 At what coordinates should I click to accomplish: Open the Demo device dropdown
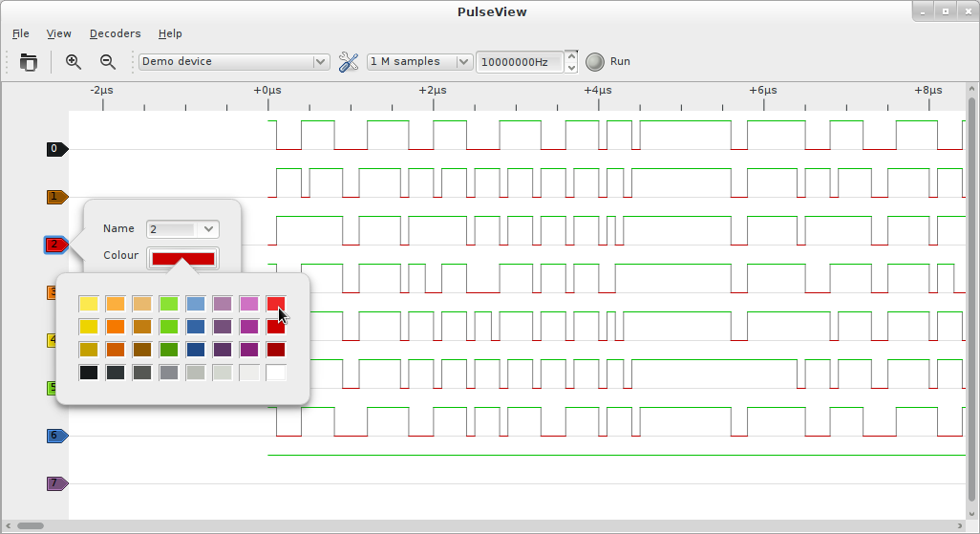(x=234, y=62)
